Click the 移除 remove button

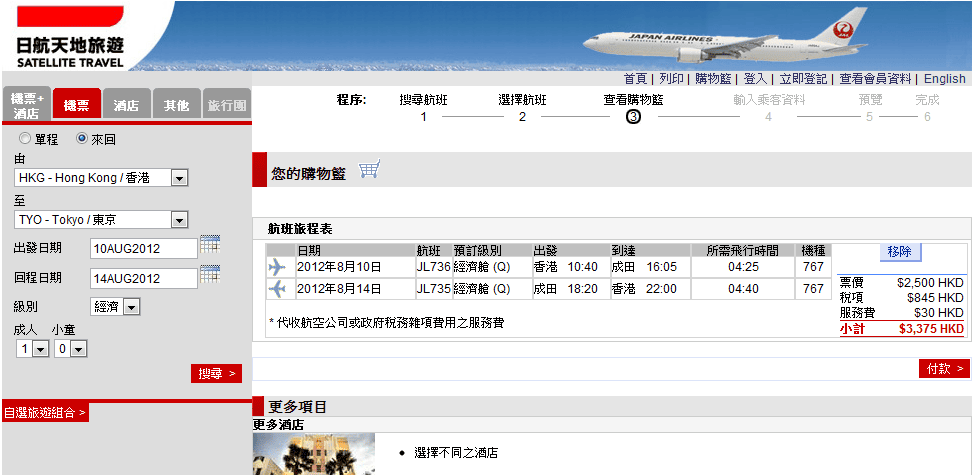coord(899,252)
